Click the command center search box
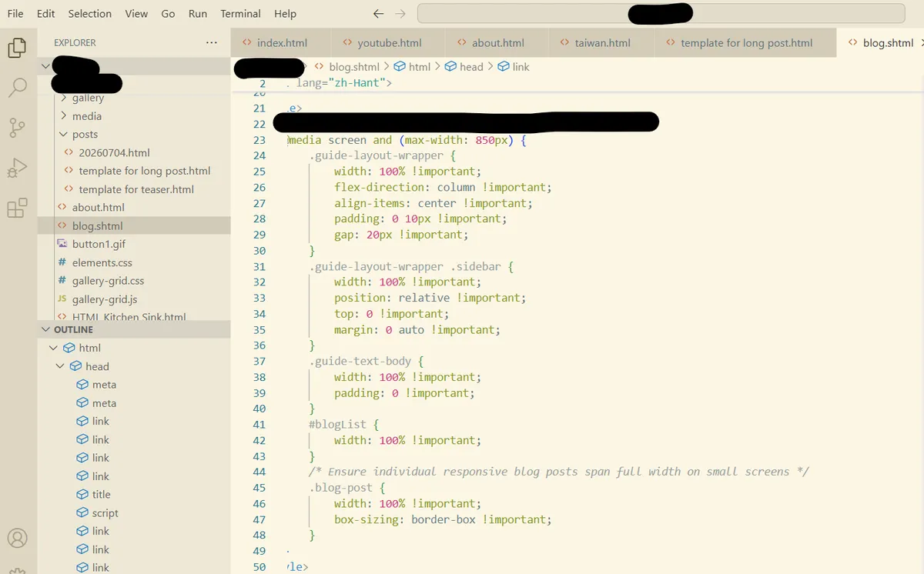 661,14
